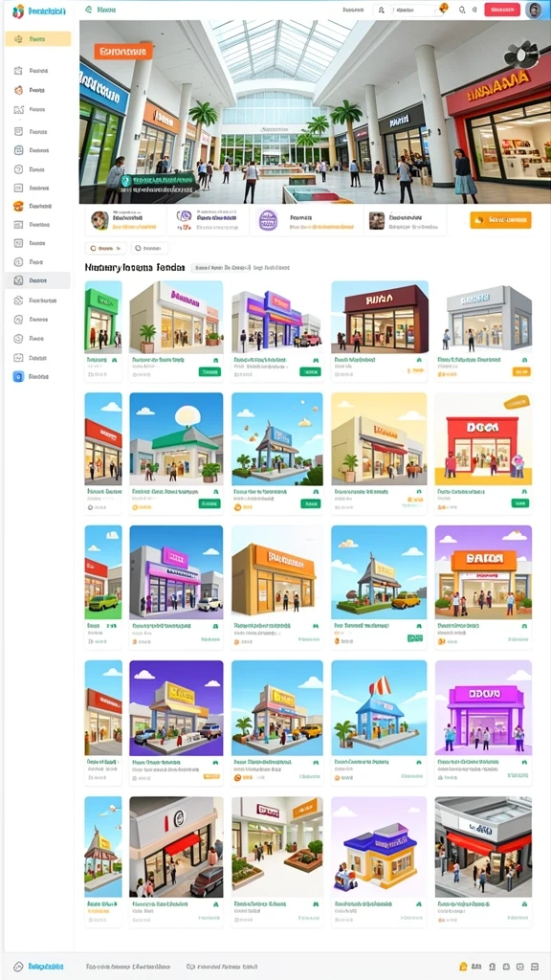Click the red button in the top bar
This screenshot has height=980, width=551.
[502, 10]
